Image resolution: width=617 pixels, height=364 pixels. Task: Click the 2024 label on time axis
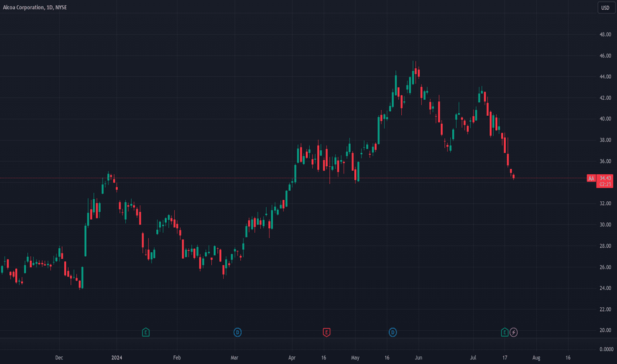(x=117, y=357)
